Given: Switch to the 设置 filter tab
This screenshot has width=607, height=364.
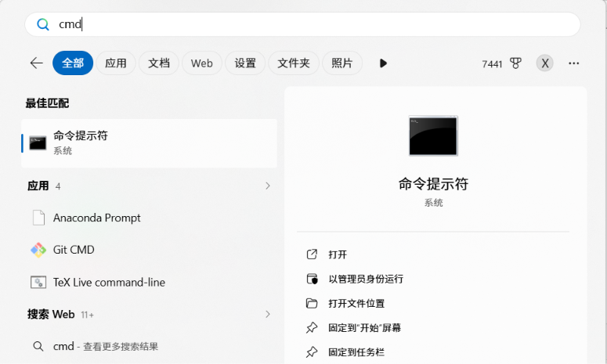Looking at the screenshot, I should (245, 63).
